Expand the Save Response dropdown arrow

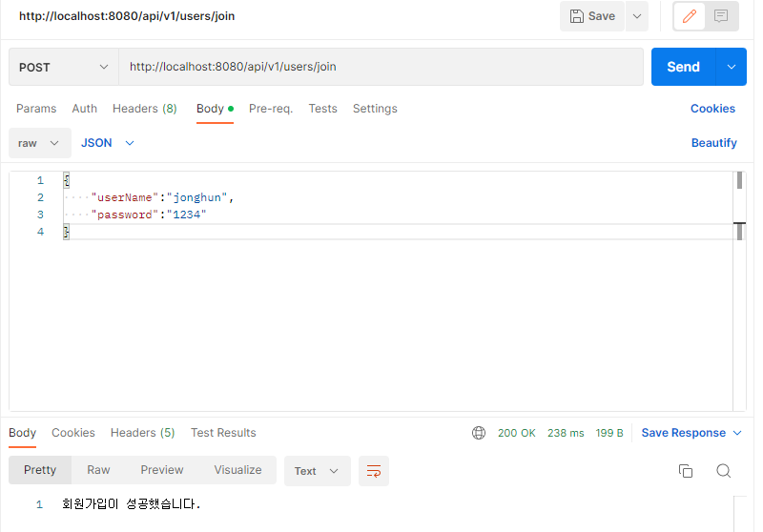(x=737, y=433)
